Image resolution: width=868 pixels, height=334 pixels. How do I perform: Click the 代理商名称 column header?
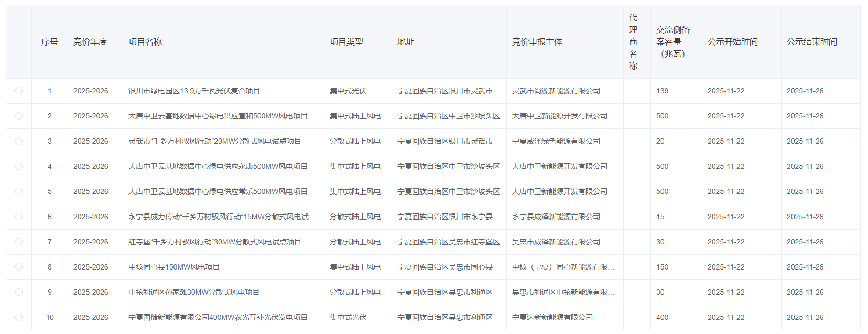coord(633,42)
